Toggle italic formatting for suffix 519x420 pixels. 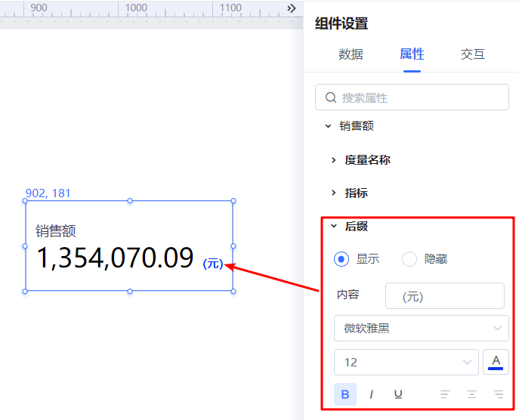pyautogui.click(x=372, y=394)
